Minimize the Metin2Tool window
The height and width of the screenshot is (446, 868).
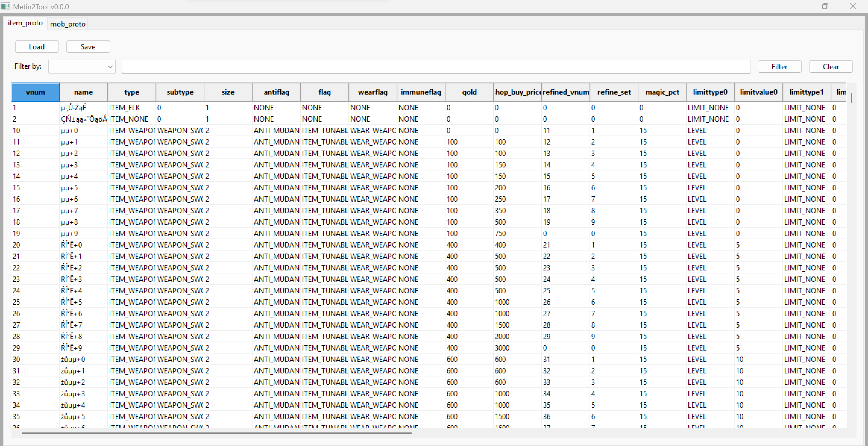(797, 6)
